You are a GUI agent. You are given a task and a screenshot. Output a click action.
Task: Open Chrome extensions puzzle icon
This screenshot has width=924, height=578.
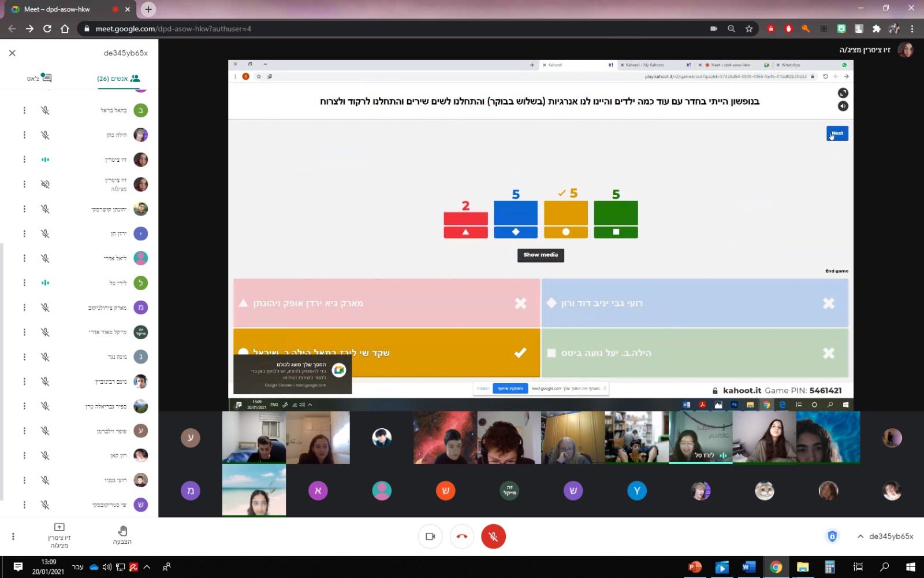pyautogui.click(x=877, y=28)
